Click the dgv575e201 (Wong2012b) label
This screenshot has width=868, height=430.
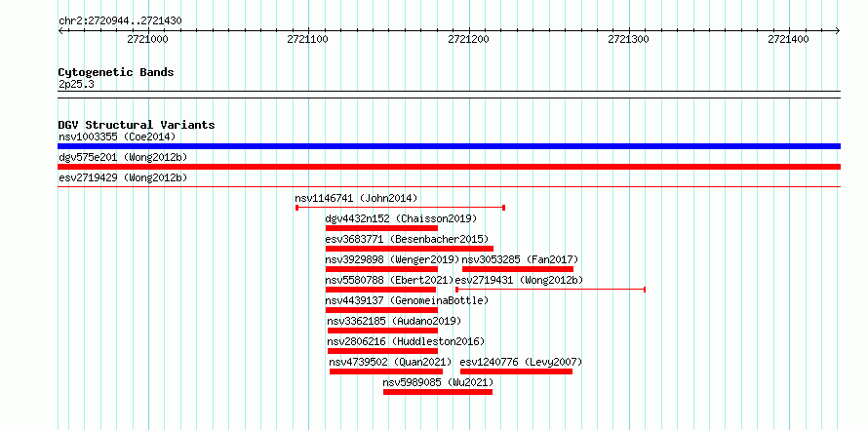coord(123,157)
